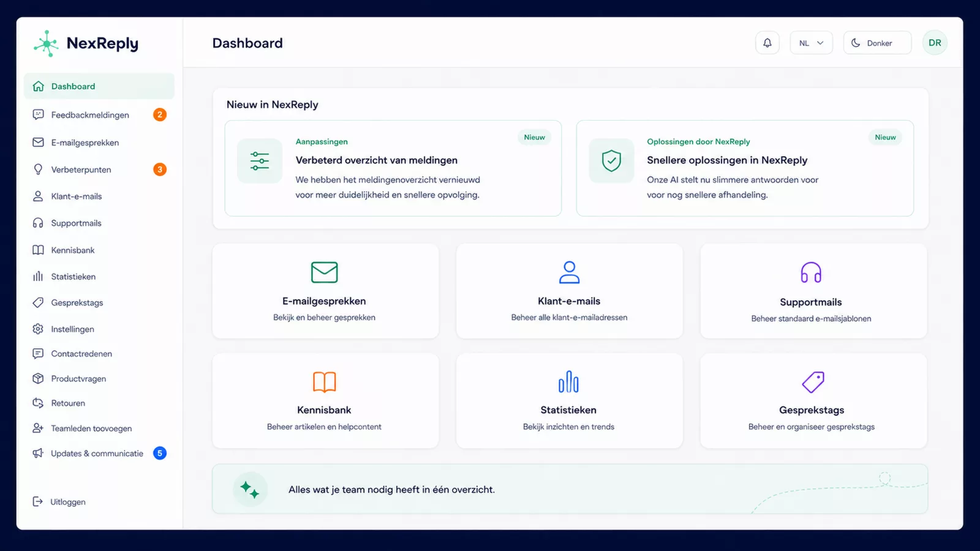Screen dimensions: 980x551
Task: Click the sidebar Supportmails headphone icon
Action: click(38, 223)
